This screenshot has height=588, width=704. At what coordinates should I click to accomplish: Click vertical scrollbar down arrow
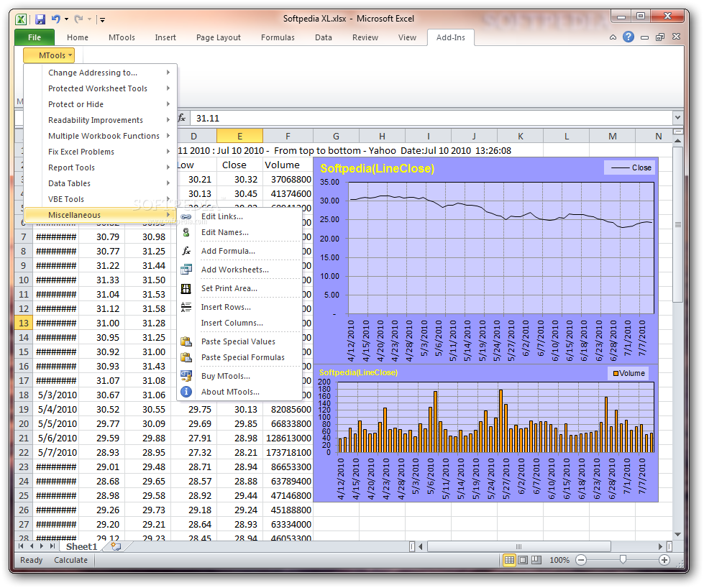coord(678,534)
